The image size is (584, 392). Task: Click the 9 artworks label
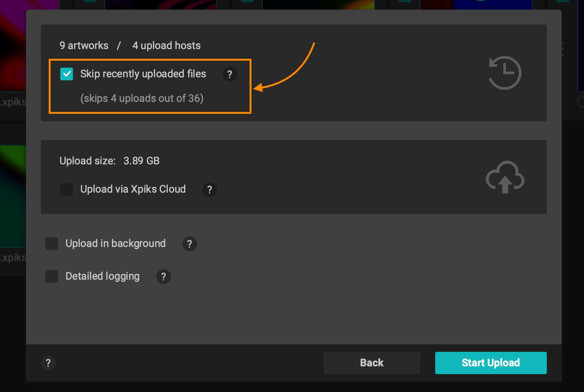[84, 45]
